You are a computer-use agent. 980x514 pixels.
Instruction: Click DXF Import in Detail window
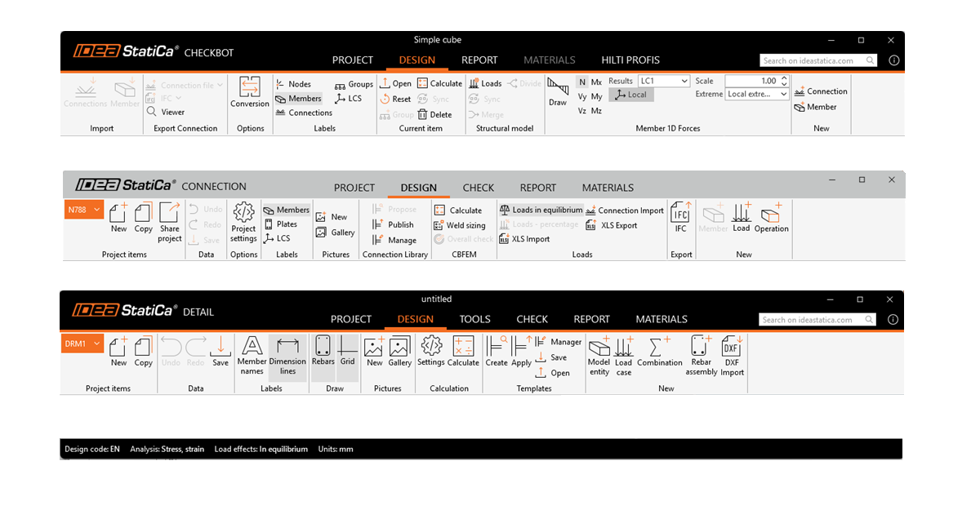[x=732, y=357]
